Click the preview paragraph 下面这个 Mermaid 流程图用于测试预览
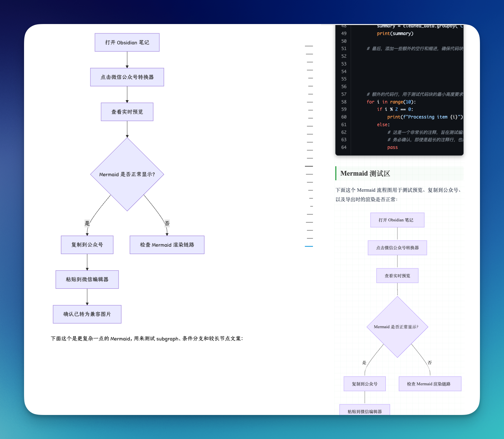 (x=399, y=195)
